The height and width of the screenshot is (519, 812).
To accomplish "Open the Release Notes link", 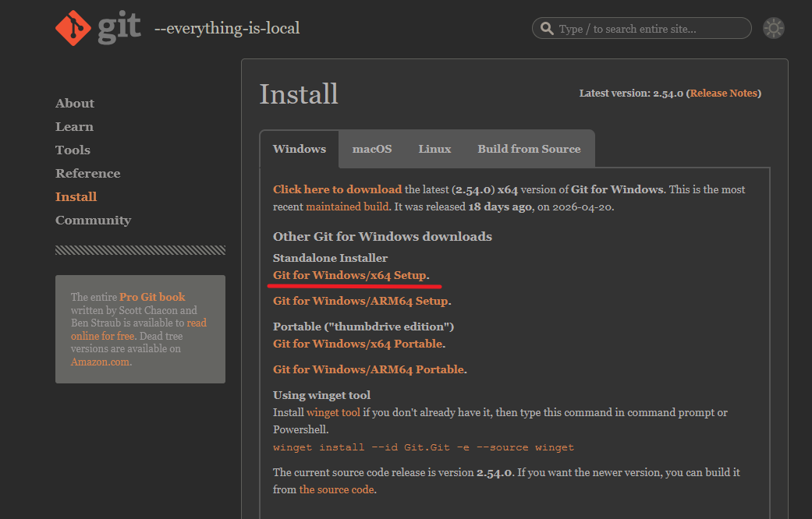I will [723, 94].
